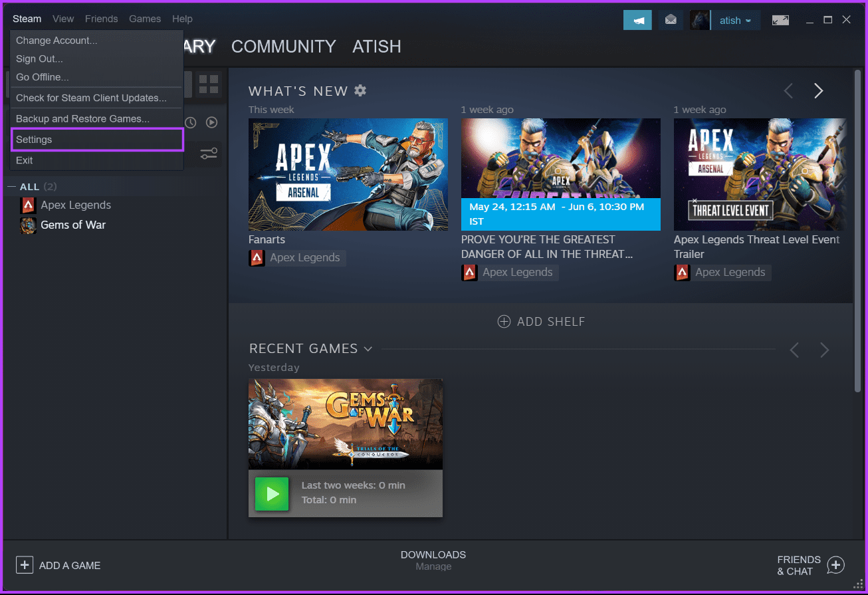
Task: Collapse the ALL games category
Action: (x=11, y=187)
